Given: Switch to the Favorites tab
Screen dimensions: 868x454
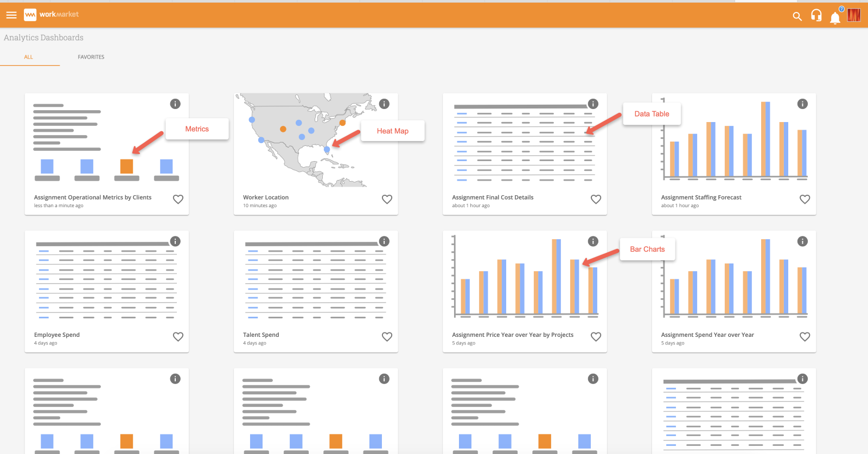Looking at the screenshot, I should pyautogui.click(x=91, y=57).
